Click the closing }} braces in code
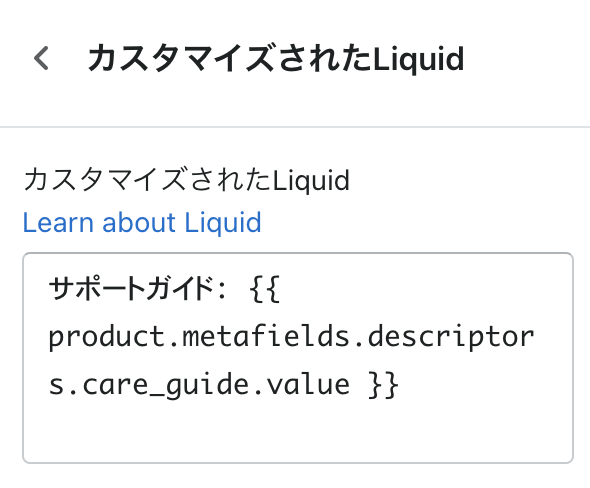This screenshot has height=488, width=590. 383,385
